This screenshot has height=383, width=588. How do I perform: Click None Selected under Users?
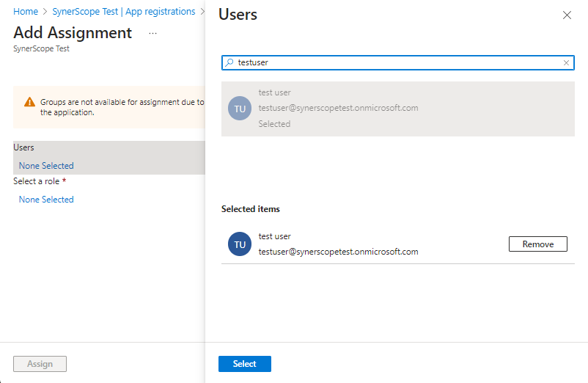(x=46, y=166)
